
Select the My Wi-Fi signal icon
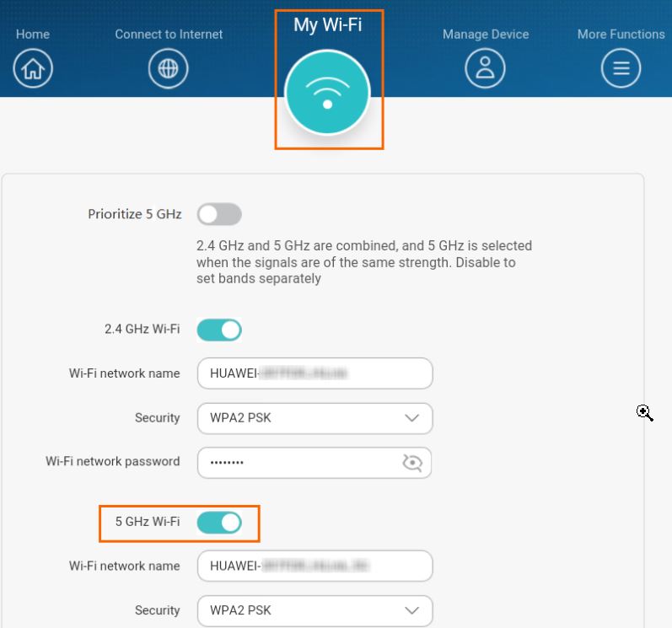pos(328,92)
